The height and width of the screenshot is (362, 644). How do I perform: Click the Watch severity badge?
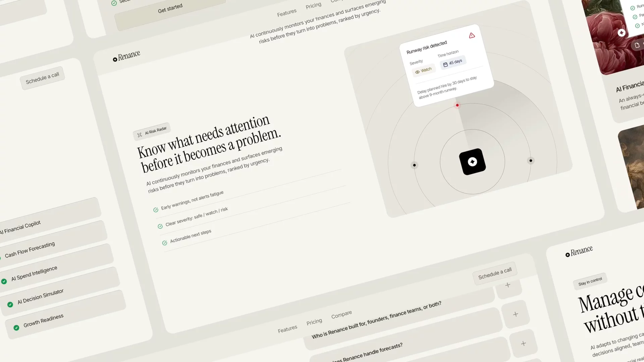point(423,70)
